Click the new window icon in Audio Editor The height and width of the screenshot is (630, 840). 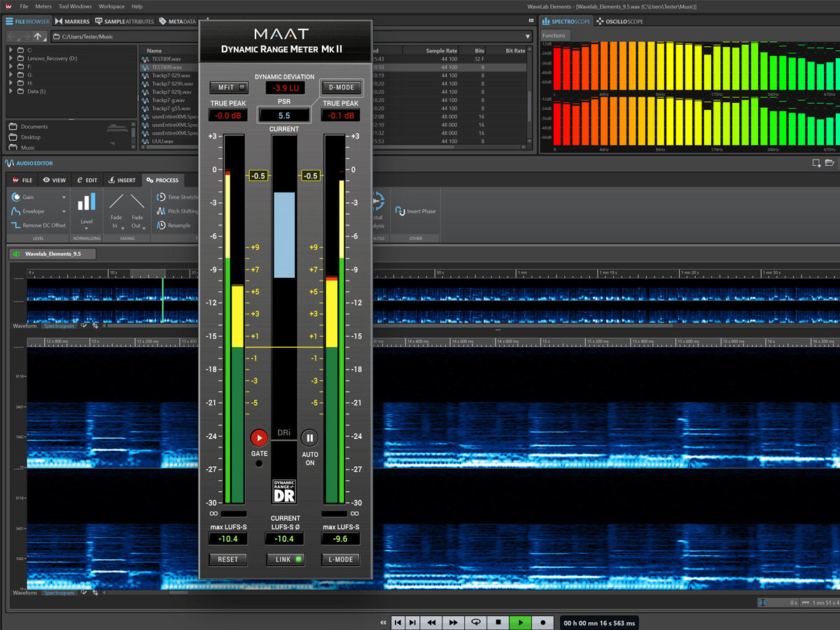[817, 163]
